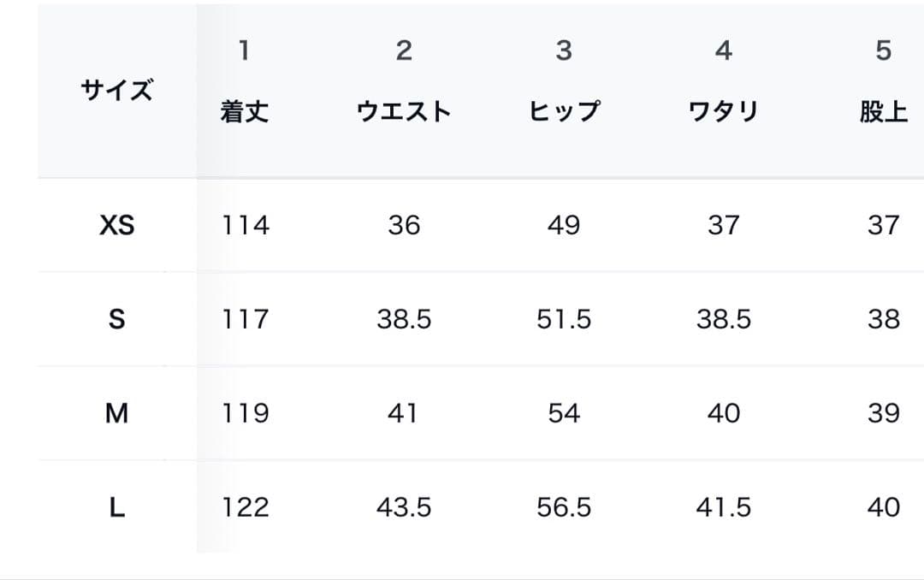The width and height of the screenshot is (924, 580).
Task: Select the M ウエスト value 41
Action: click(x=404, y=413)
